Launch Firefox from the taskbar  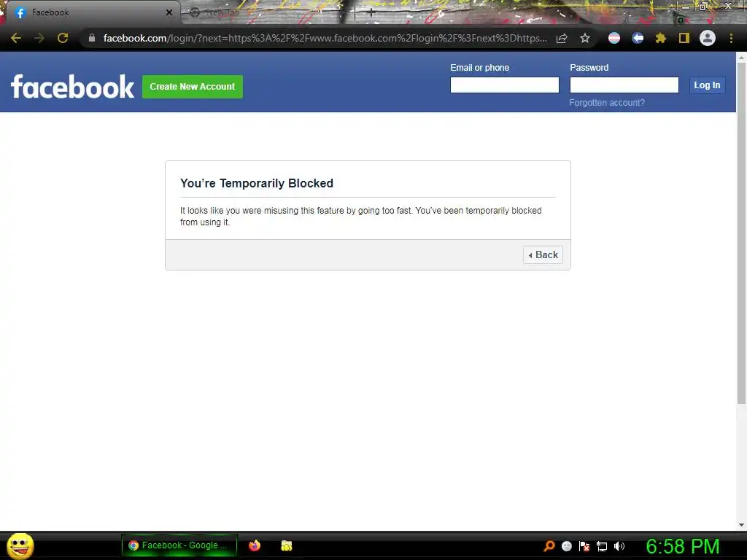(255, 545)
